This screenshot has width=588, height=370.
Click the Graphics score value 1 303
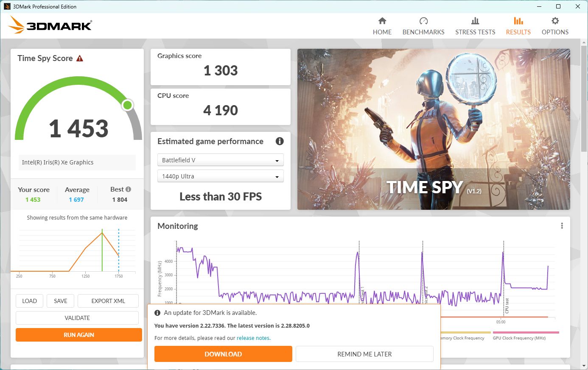click(221, 70)
